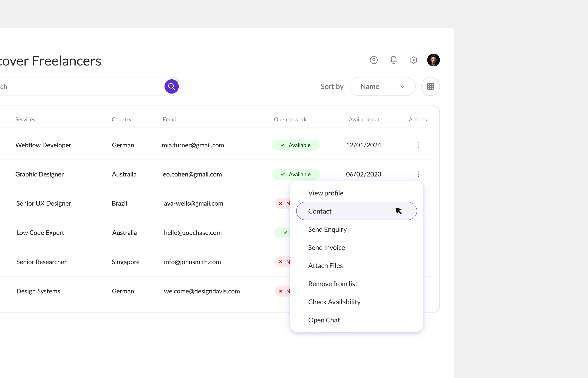Click the mia.turner@gmail.com email
588x378 pixels.
click(x=193, y=145)
